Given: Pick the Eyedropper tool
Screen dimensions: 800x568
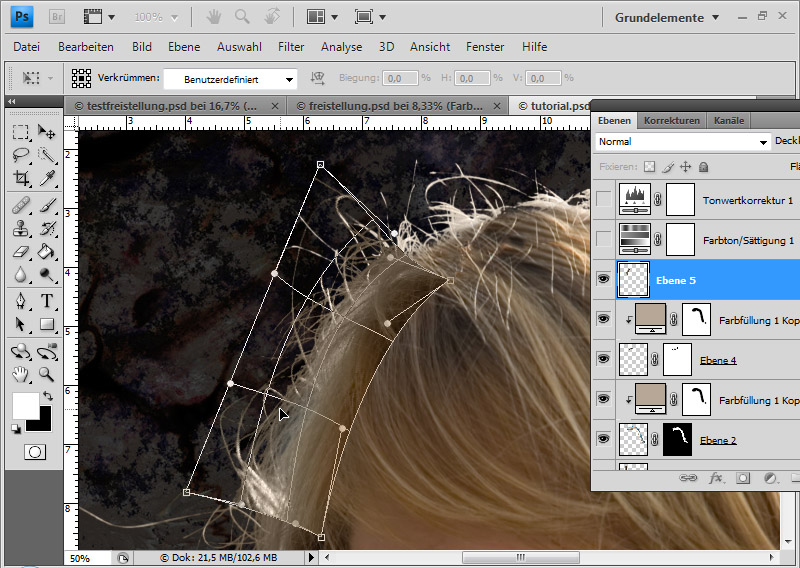Looking at the screenshot, I should coord(46,178).
